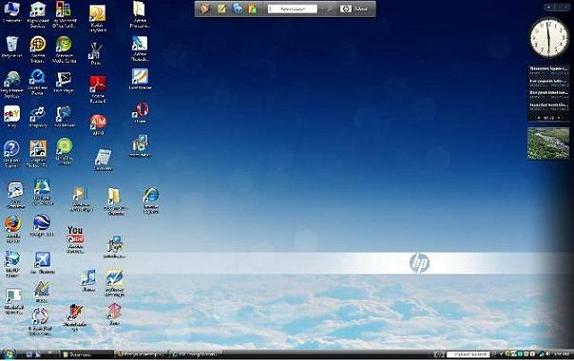Screen dimensions: 574x361
Task: Click the HP logo button in toolbar
Action: click(x=345, y=9)
